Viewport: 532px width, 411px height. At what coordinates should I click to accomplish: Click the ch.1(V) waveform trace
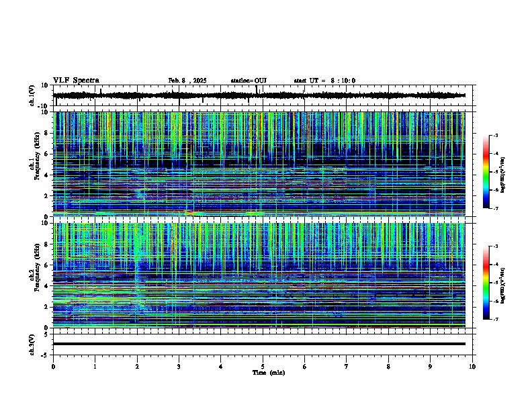259,95
